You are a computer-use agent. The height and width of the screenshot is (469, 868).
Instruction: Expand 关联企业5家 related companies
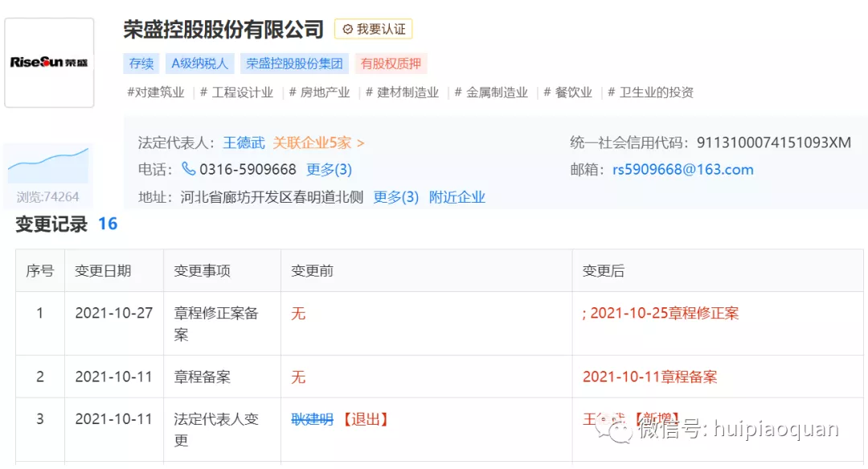318,142
